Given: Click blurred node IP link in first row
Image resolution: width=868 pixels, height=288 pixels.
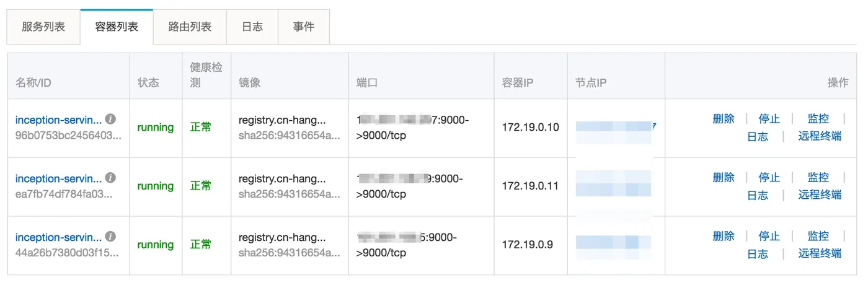Looking at the screenshot, I should 616,127.
